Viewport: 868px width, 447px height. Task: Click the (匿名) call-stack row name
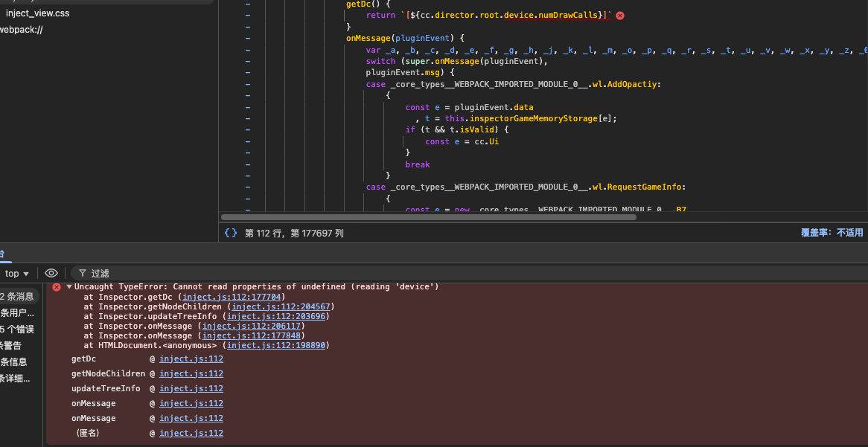click(x=87, y=433)
